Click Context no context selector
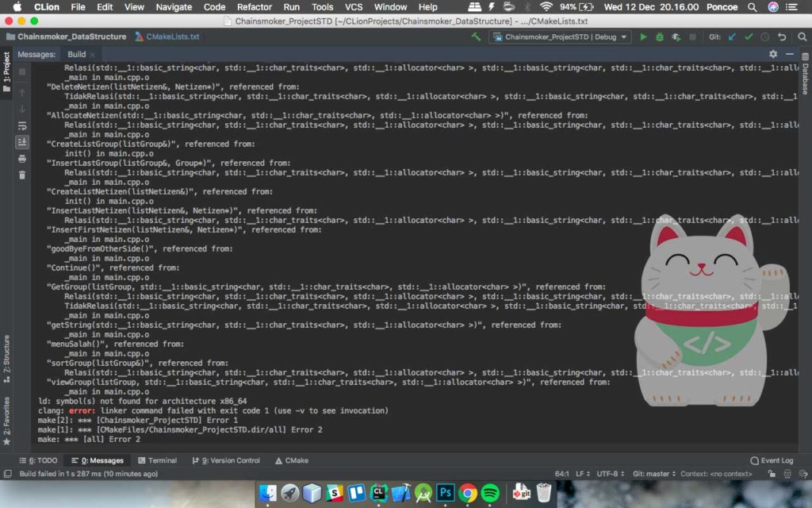Screen dimensions: 812x508 tap(716, 474)
